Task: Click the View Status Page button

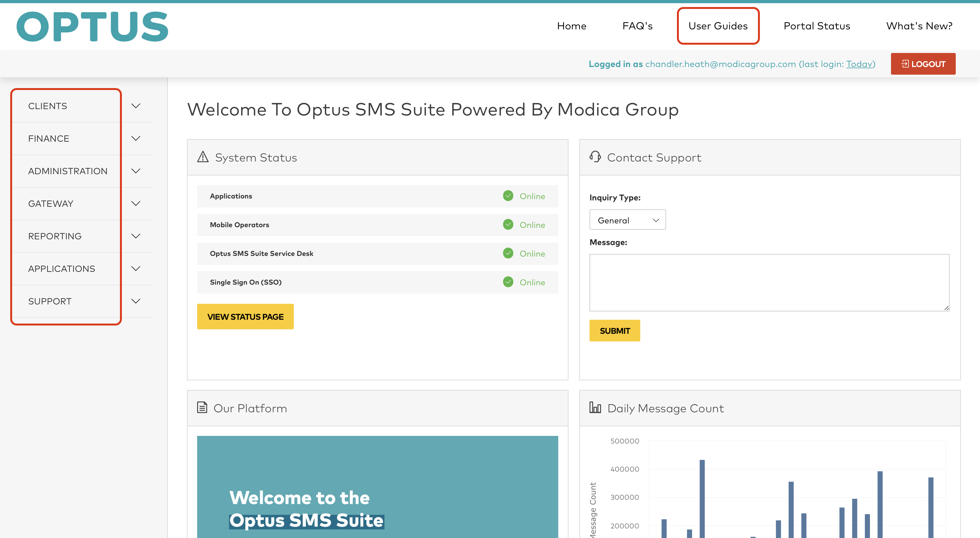Action: [245, 316]
